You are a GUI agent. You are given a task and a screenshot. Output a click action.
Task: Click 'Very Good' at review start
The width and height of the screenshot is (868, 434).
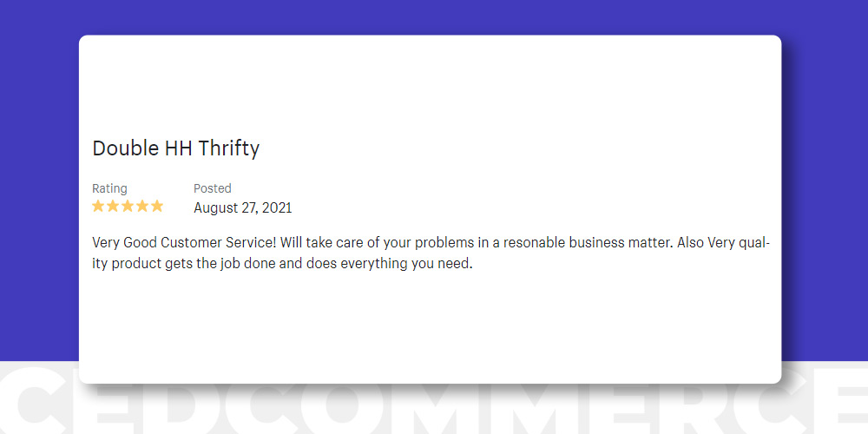click(x=124, y=244)
